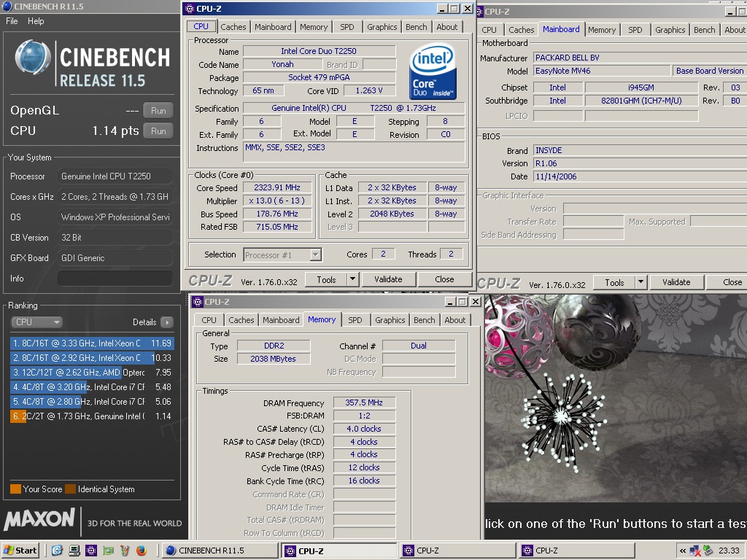Screen dimensions: 747x560
Task: Click the Cinebench sphere logo in the header
Action: 32,57
